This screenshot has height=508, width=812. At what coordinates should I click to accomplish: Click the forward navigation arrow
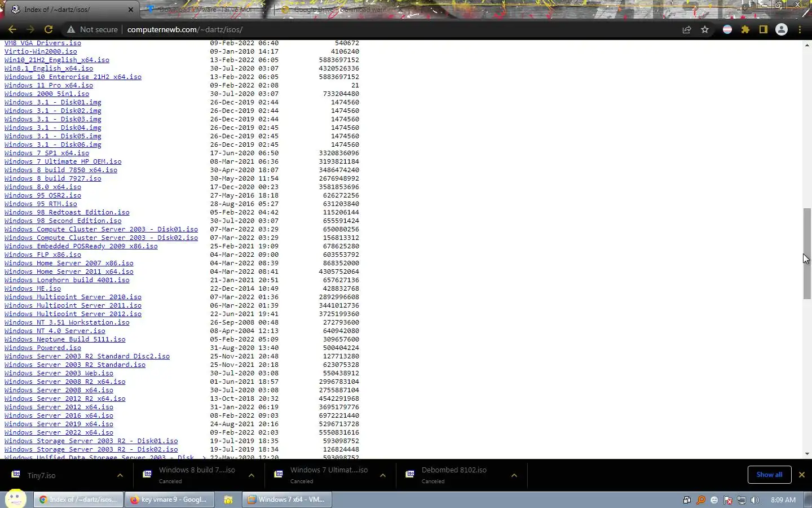coord(30,29)
